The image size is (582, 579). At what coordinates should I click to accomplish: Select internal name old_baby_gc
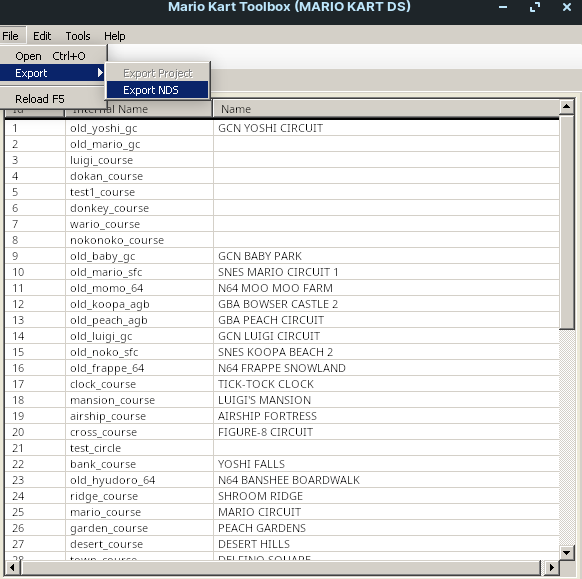pyautogui.click(x=139, y=256)
